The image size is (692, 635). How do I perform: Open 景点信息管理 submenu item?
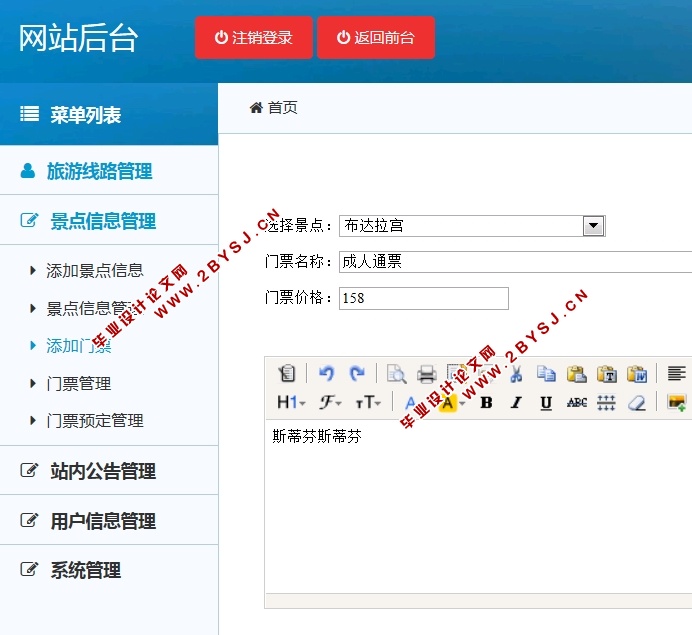(x=94, y=308)
